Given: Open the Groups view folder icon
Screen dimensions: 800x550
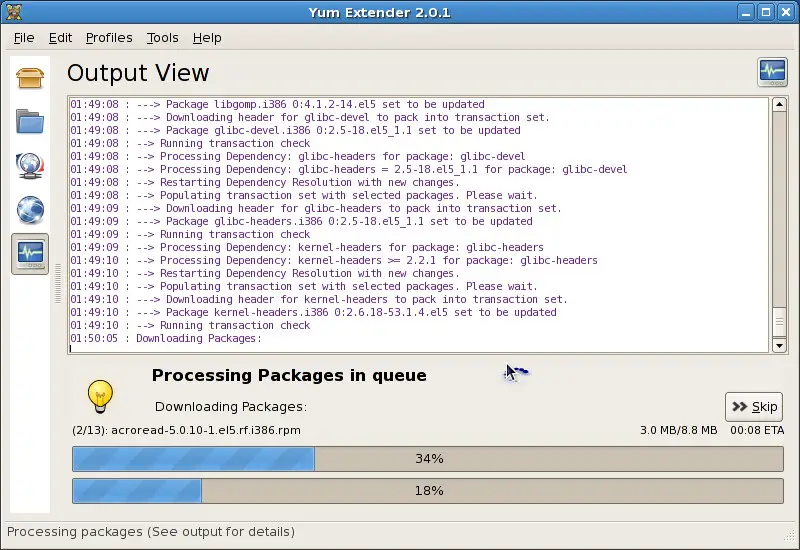Looking at the screenshot, I should pos(30,121).
